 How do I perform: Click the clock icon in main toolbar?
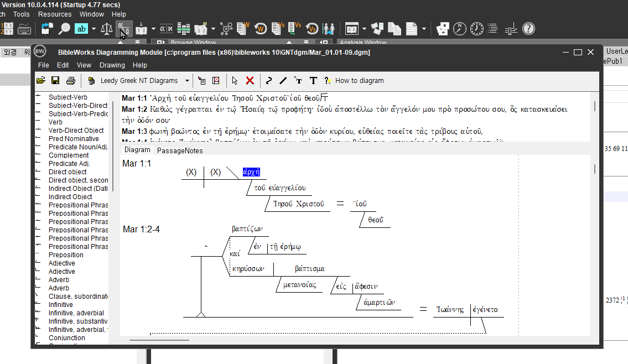[x=476, y=28]
